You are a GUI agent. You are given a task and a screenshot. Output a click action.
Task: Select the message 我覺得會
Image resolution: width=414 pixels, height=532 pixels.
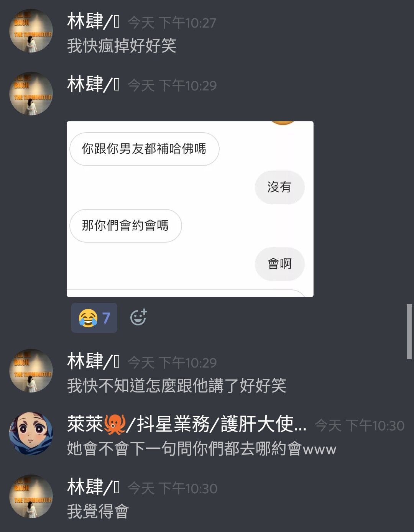click(x=98, y=512)
